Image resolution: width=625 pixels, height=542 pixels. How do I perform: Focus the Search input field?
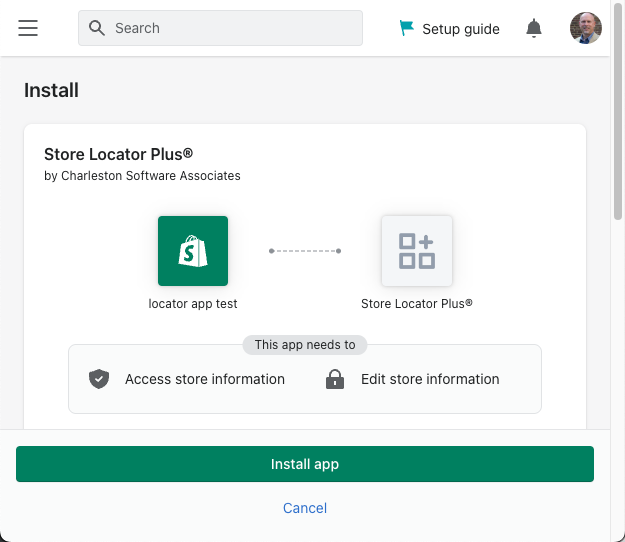(x=234, y=28)
